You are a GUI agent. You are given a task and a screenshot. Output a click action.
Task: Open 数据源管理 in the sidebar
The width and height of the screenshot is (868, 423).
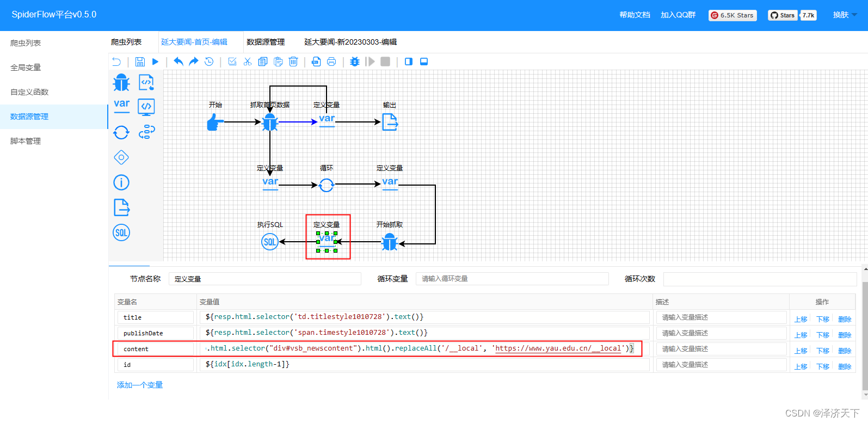(54, 117)
